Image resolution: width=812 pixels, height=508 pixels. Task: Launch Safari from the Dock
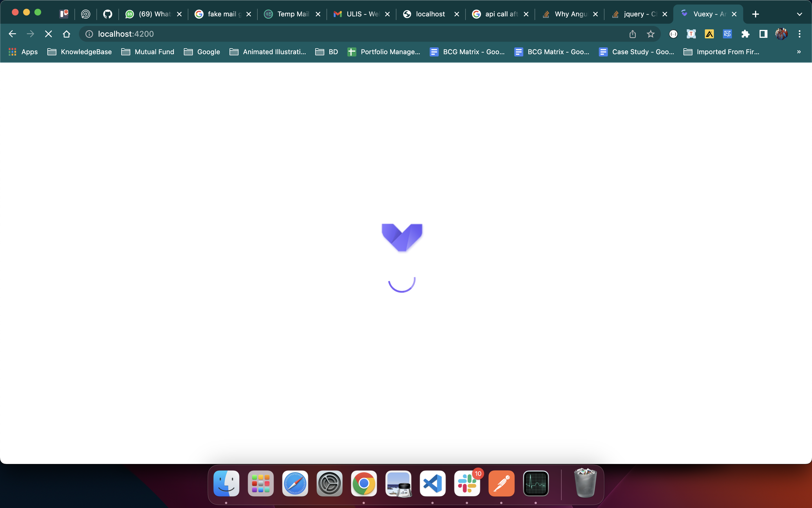click(295, 483)
